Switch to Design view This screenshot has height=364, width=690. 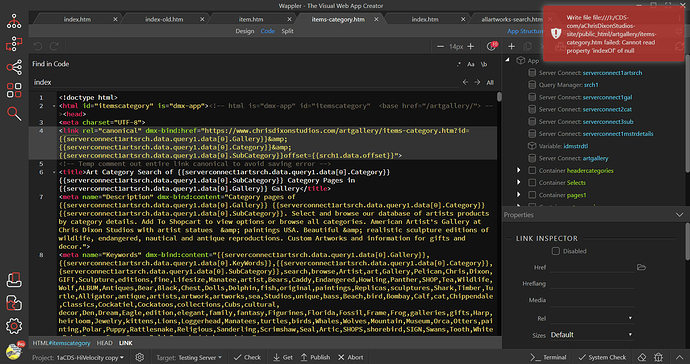point(245,31)
